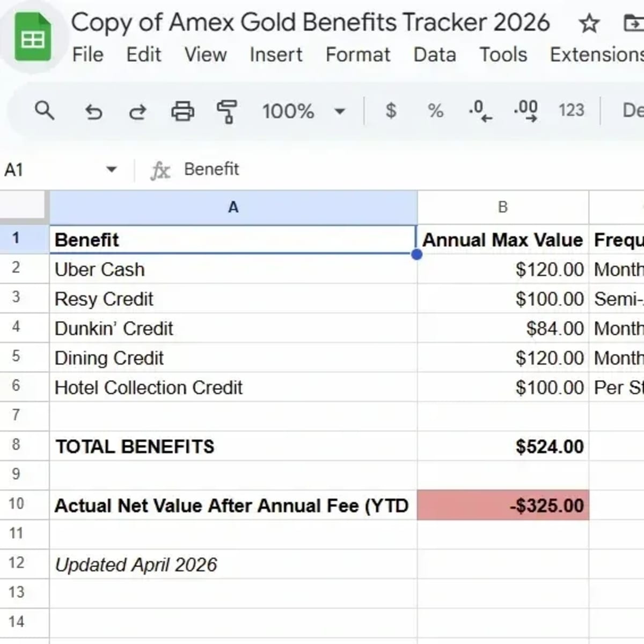This screenshot has height=644, width=644.
Task: Select Uber Cash's $120.00 value
Action: [x=503, y=269]
